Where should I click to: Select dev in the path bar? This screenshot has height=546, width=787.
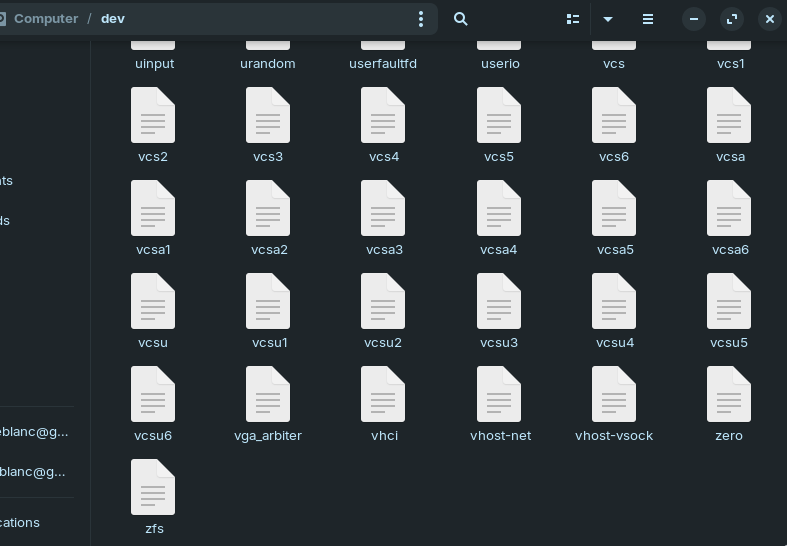tap(113, 19)
